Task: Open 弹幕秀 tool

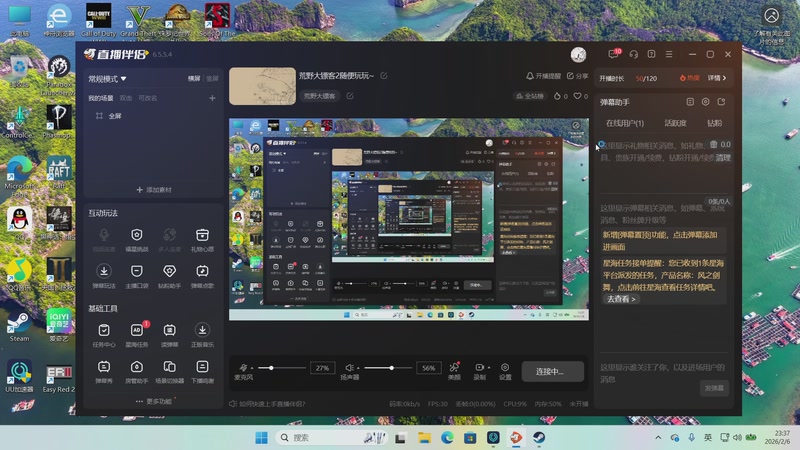Action: point(104,372)
